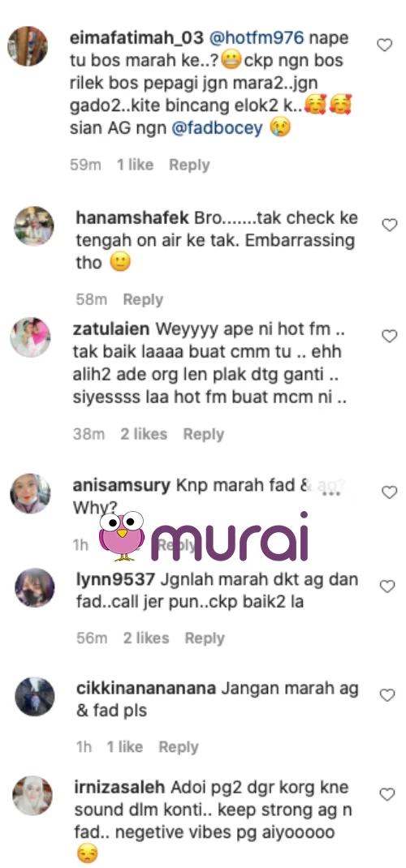Screen dimensions: 406x868
Task: View zatulaien's profile photo
Action: tap(31, 337)
